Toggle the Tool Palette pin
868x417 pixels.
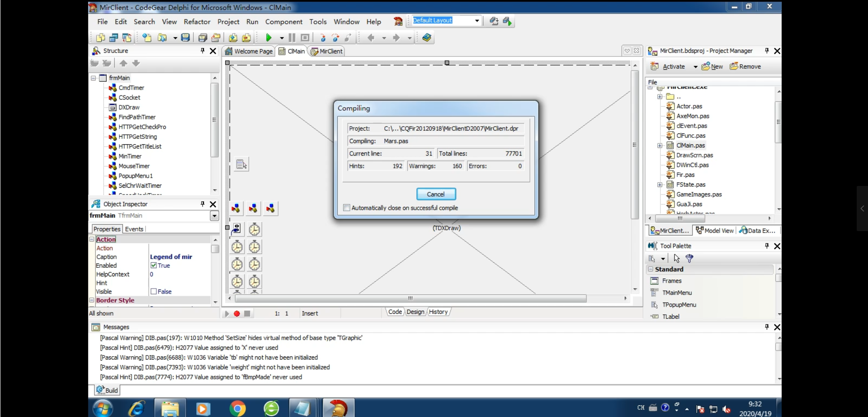tap(767, 246)
